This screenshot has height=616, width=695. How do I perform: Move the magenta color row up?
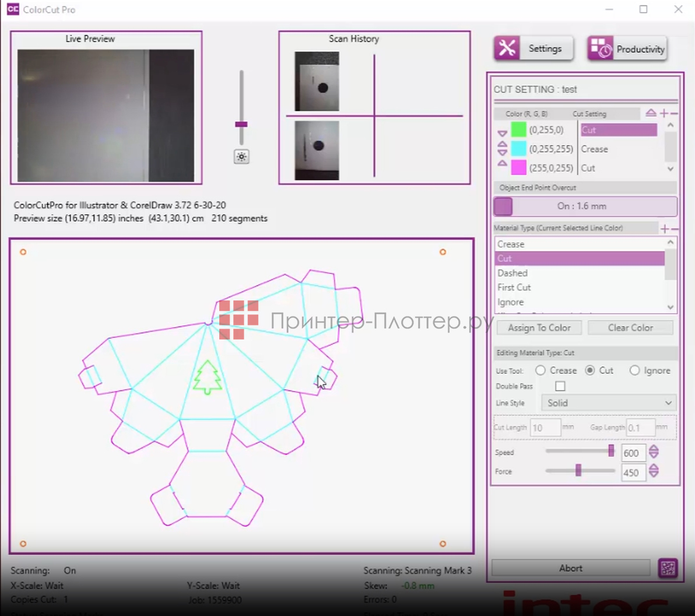click(x=502, y=164)
